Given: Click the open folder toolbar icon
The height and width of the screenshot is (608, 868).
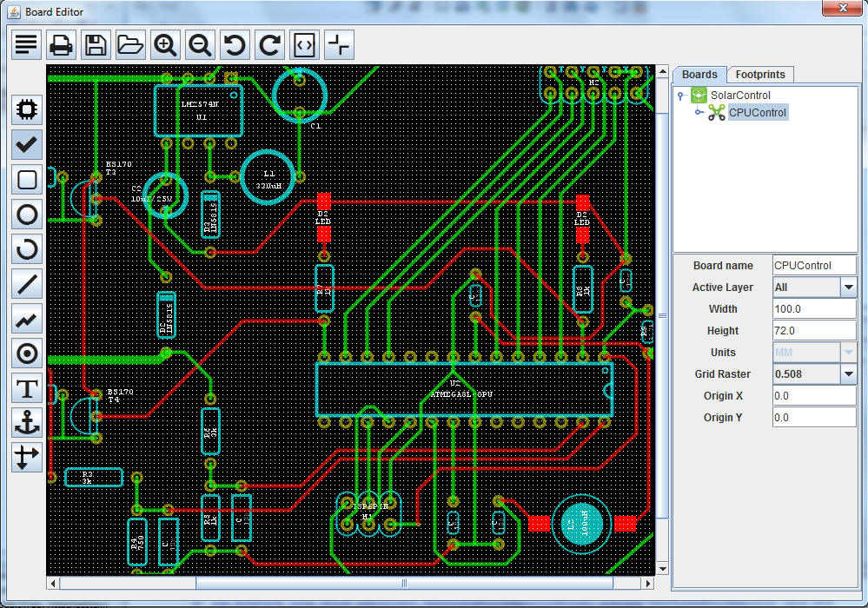Looking at the screenshot, I should tap(130, 44).
